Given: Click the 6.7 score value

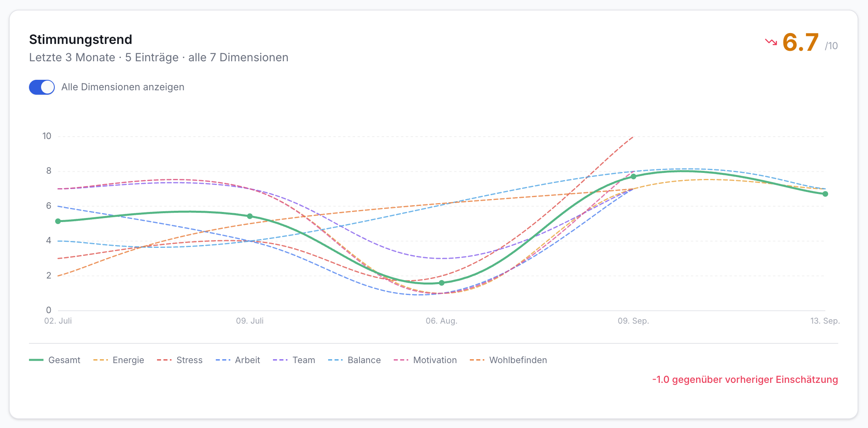Looking at the screenshot, I should pos(800,42).
